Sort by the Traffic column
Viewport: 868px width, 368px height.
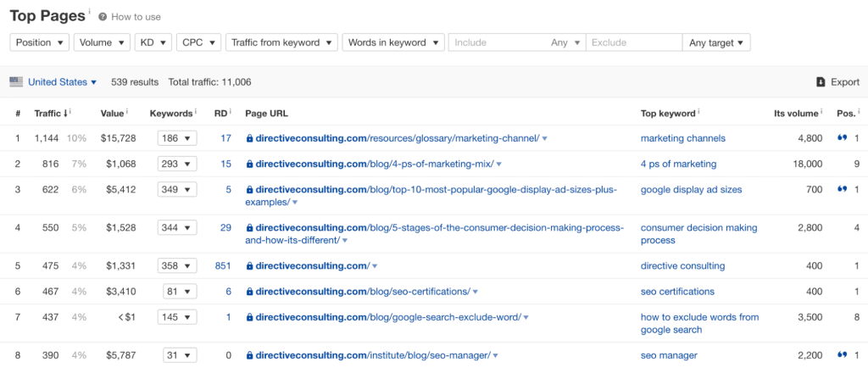51,112
